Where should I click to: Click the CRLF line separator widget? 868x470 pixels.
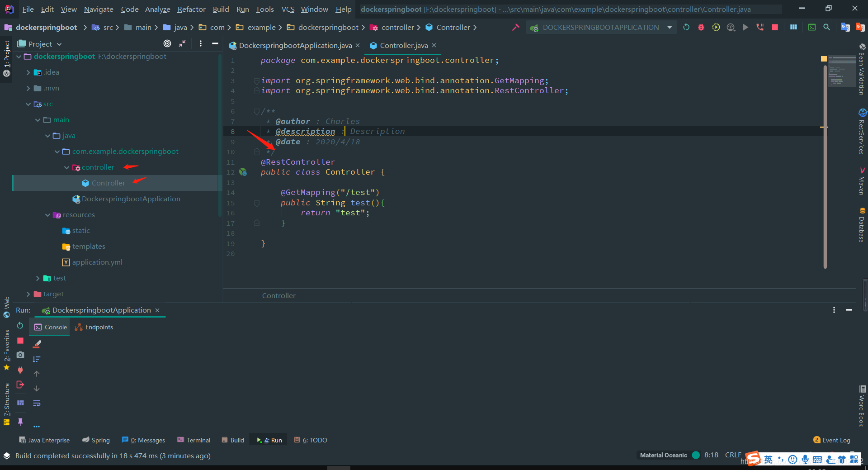[733, 455]
